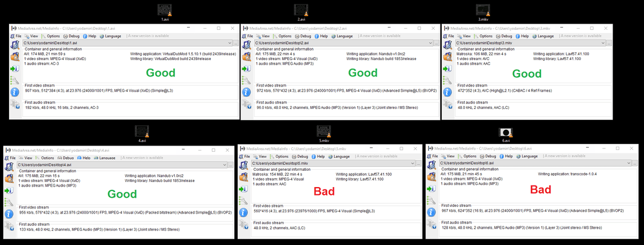Click Open Folder icon in 2.avi window sidebar
Viewport: 644px width, 245px height.
pyautogui.click(x=246, y=57)
